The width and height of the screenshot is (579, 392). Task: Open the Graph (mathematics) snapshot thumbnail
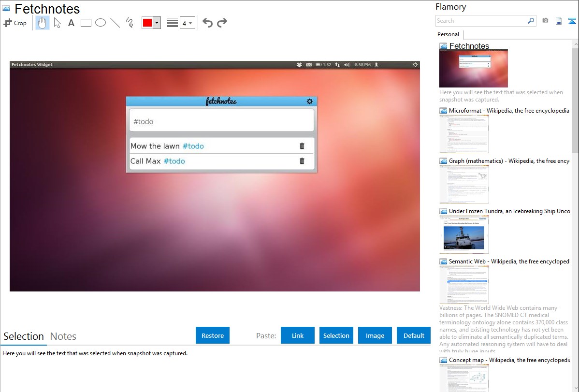464,184
